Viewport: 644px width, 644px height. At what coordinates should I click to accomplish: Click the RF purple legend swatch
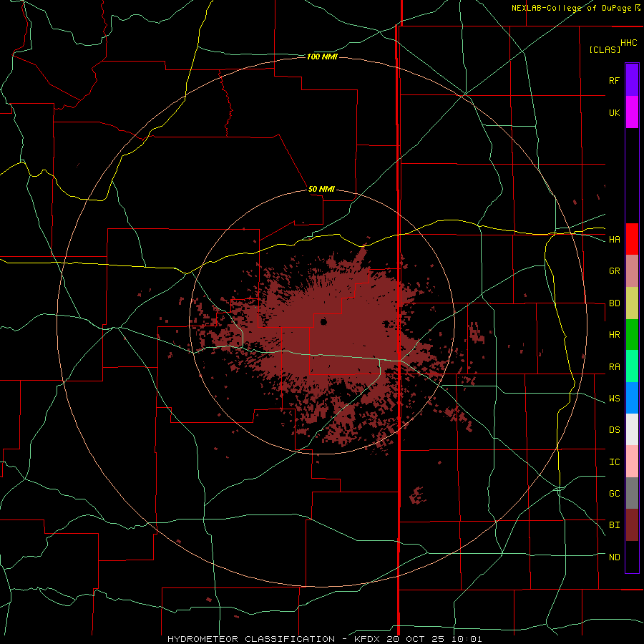(632, 80)
